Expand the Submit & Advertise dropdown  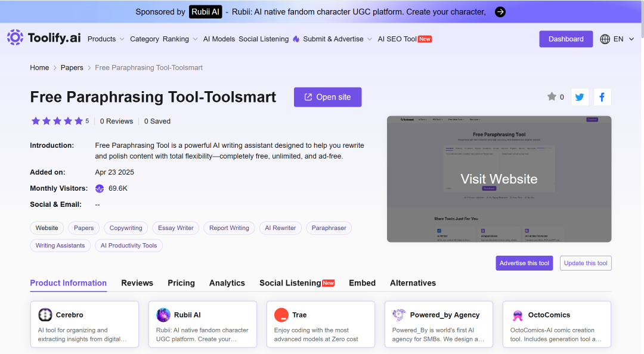click(338, 39)
